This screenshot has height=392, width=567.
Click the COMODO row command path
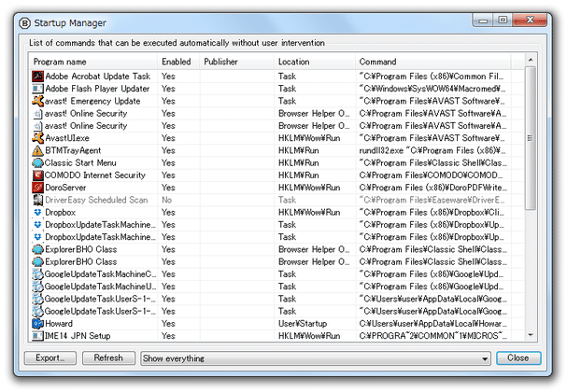click(x=431, y=175)
